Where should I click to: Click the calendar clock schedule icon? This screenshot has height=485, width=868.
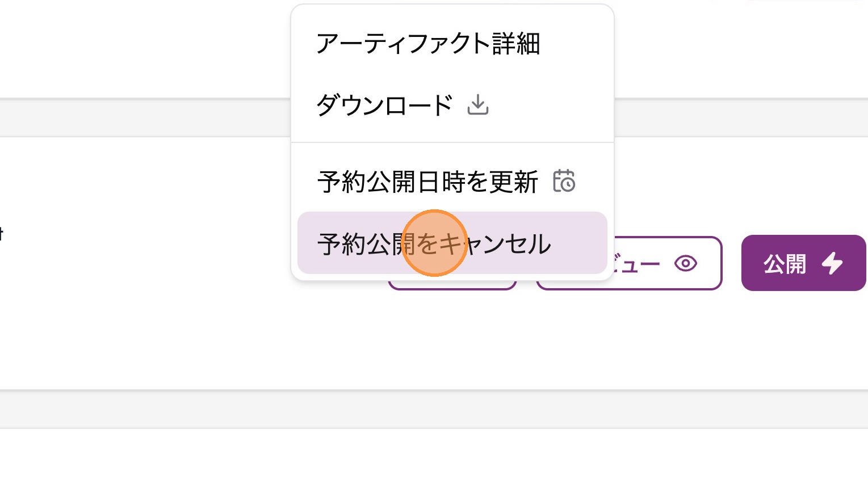[564, 182]
